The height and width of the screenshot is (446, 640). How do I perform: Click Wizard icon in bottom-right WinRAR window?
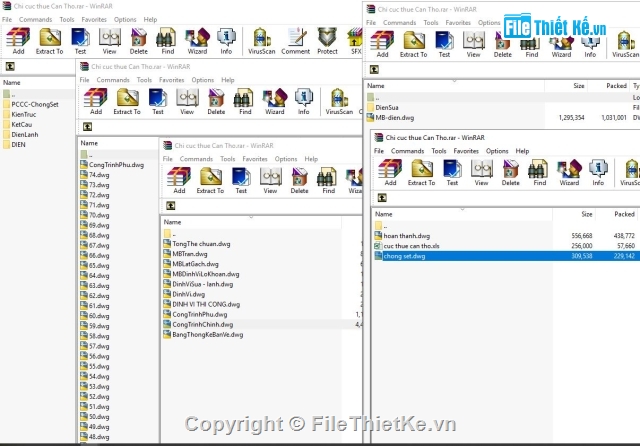[x=569, y=173]
